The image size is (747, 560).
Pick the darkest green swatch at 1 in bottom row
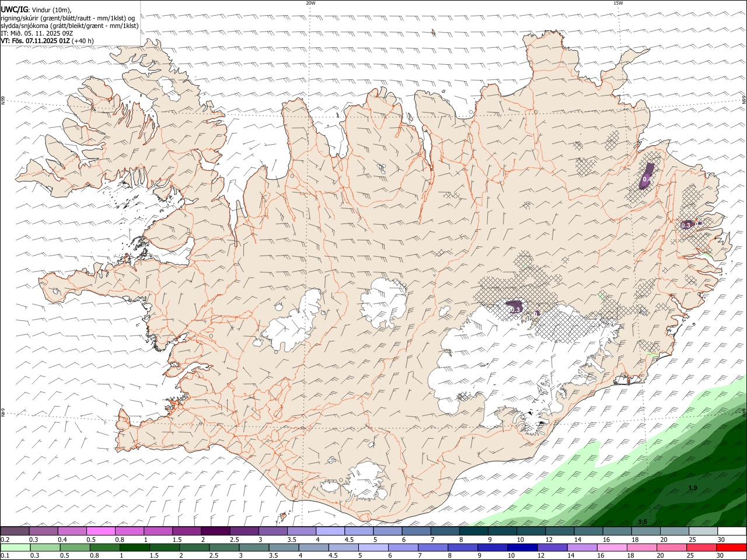pos(134,547)
